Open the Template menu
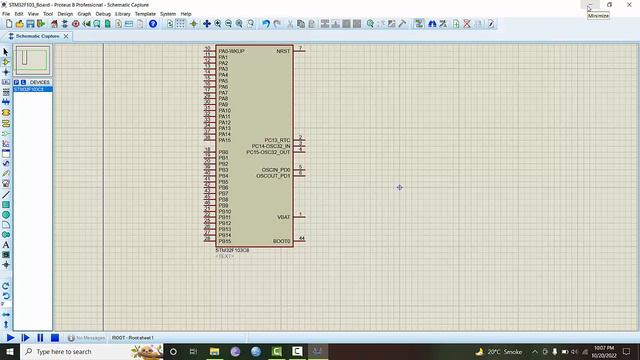This screenshot has width=640, height=360. click(145, 14)
